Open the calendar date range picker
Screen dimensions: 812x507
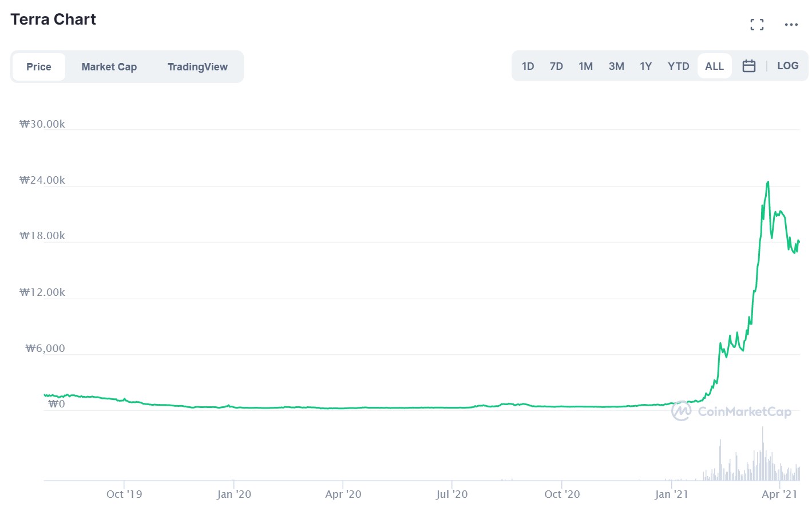[x=748, y=66]
